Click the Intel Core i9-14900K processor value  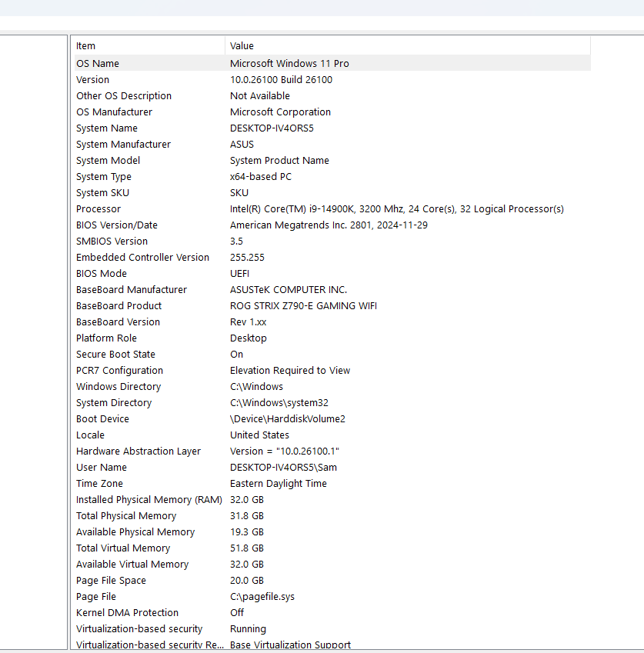397,209
